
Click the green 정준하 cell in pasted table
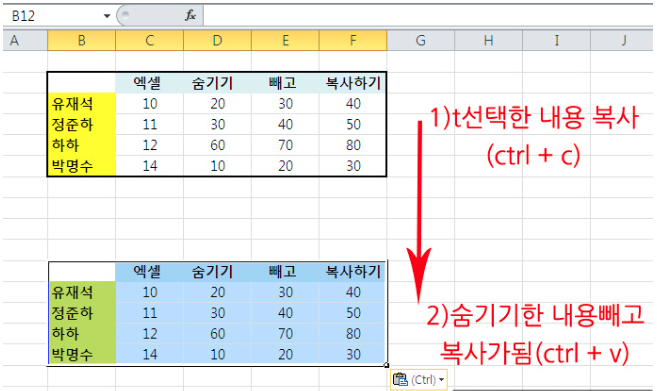[x=82, y=313]
